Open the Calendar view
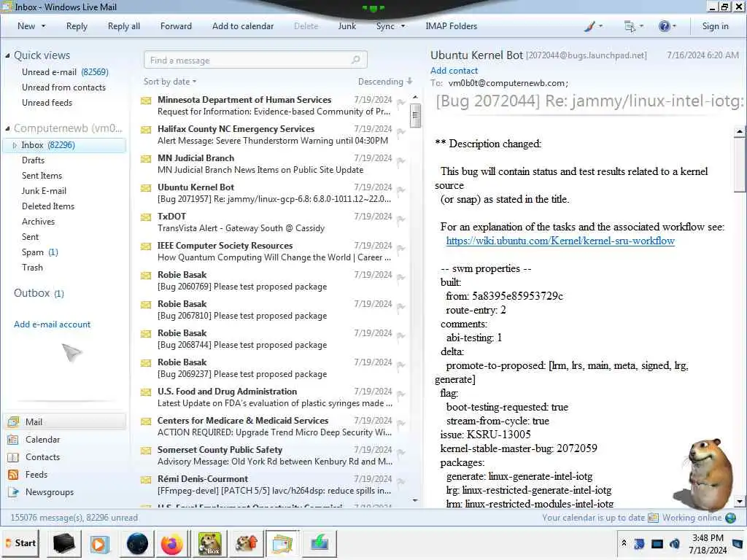Screen dimensions: 747x560 click(42, 440)
